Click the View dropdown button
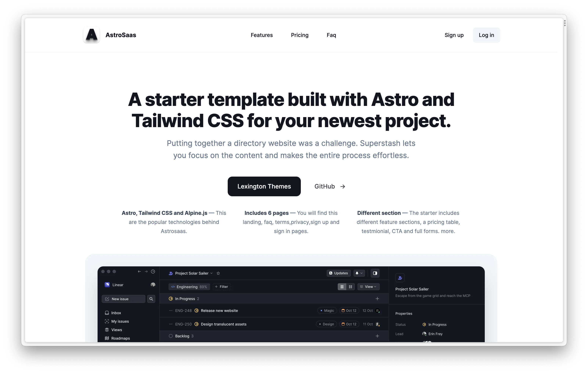The height and width of the screenshot is (374, 588). 368,286
